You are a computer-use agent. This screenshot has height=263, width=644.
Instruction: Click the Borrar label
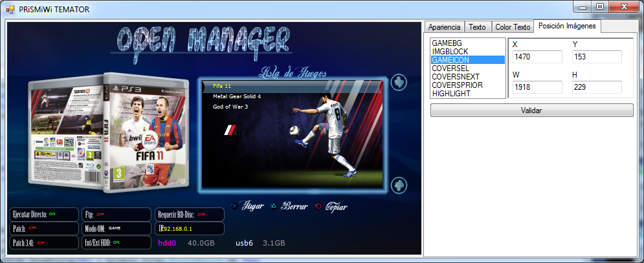pos(294,206)
